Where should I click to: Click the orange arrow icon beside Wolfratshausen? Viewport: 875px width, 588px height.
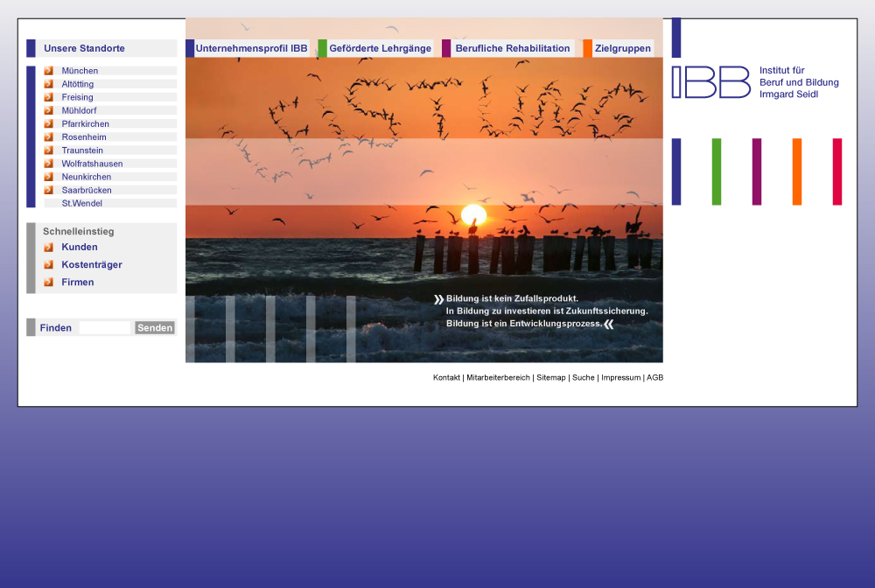[48, 164]
